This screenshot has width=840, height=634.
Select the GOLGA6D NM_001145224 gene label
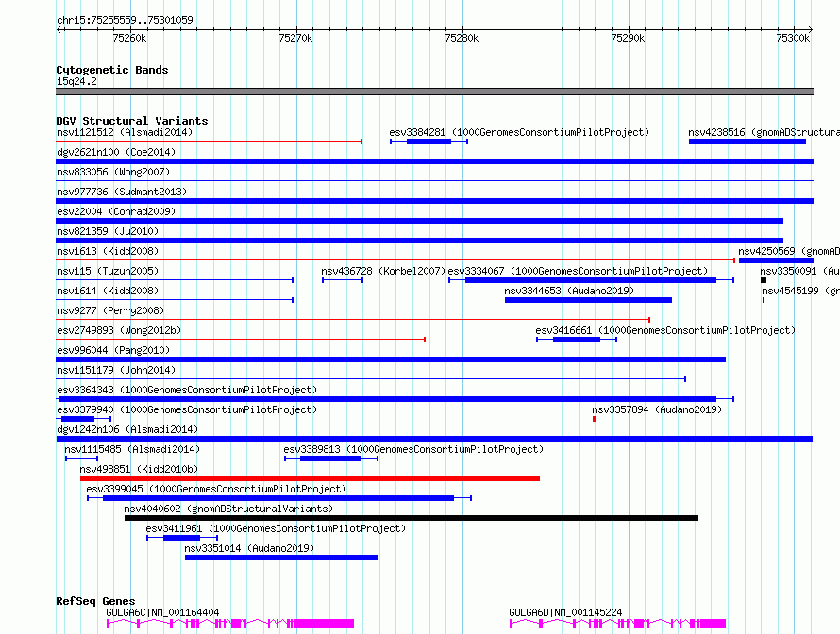click(x=565, y=612)
